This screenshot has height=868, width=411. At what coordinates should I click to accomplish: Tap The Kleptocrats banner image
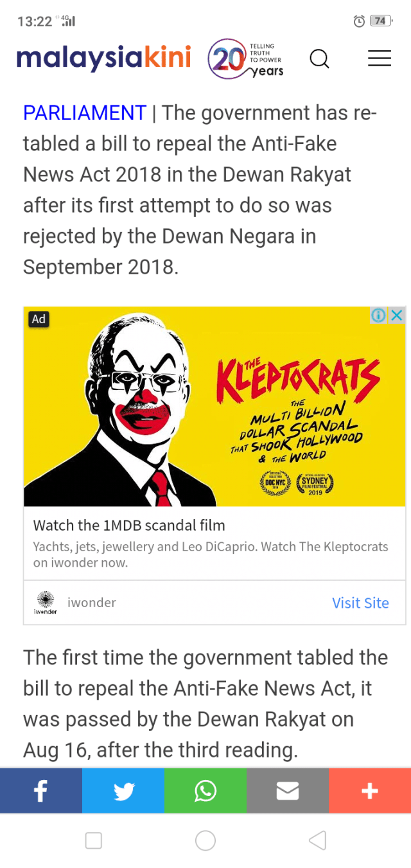[214, 406]
